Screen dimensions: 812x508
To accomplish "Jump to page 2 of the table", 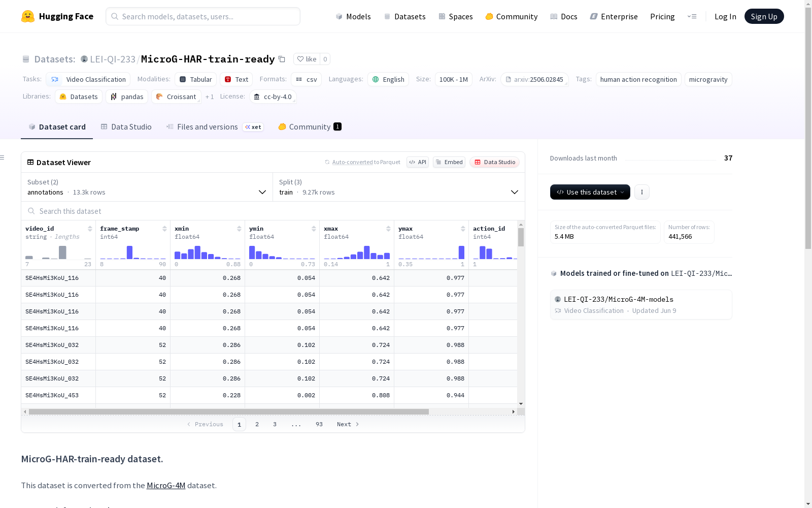I will pos(257,424).
